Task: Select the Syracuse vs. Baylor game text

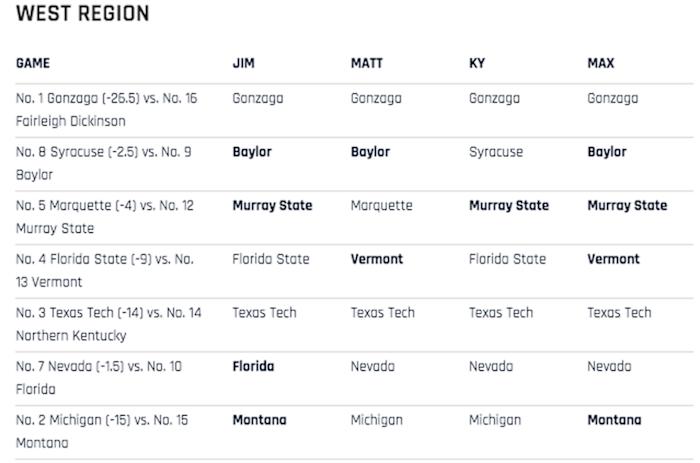Action: (103, 163)
